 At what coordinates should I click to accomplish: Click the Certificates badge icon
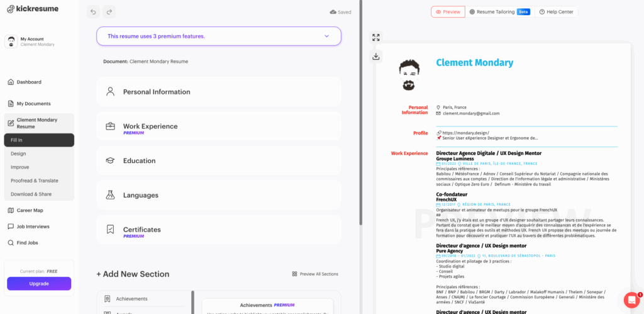110,229
